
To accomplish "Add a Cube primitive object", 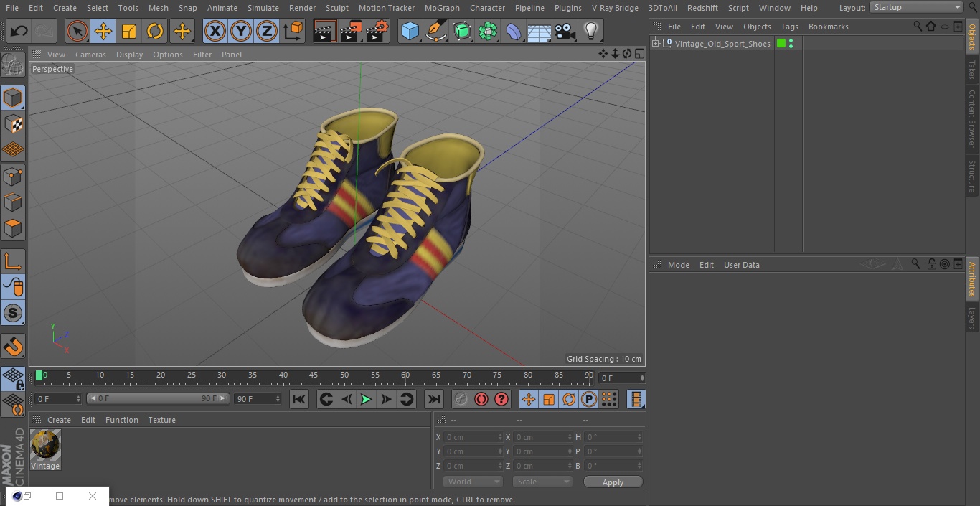I will (410, 31).
